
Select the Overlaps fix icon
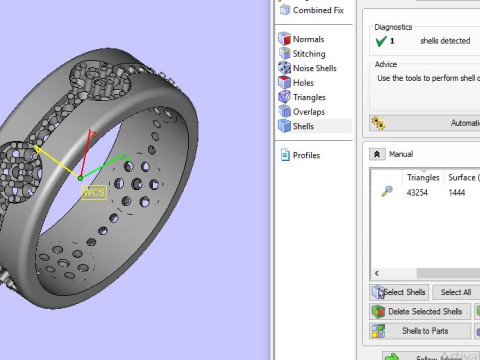(284, 111)
